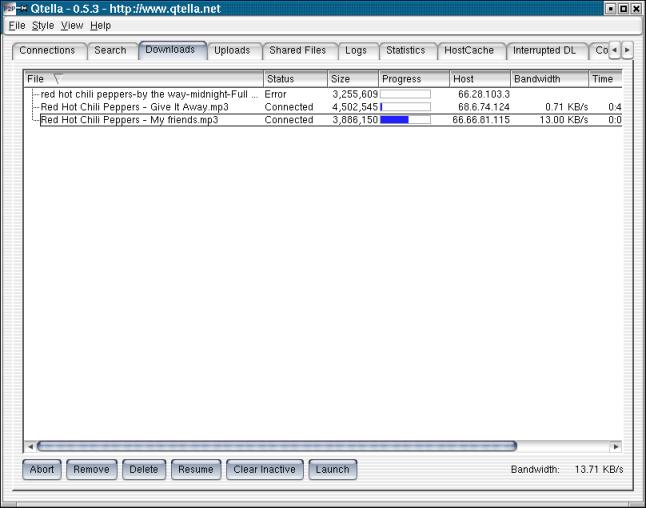Click the 4,502,545 size value

pyautogui.click(x=355, y=107)
